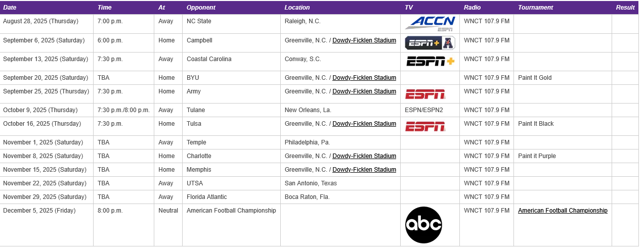Click the ESPN logo in Army row

point(425,94)
